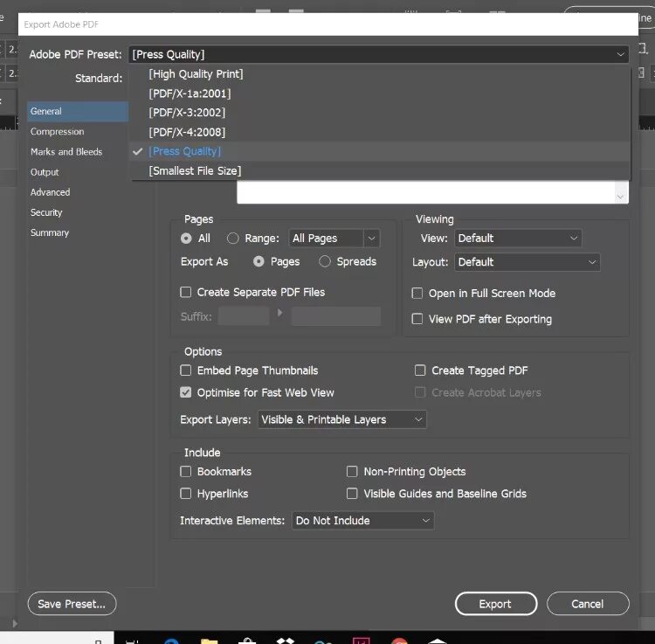Select the Range radio button
Viewport: 655px width, 644px height.
click(x=232, y=239)
